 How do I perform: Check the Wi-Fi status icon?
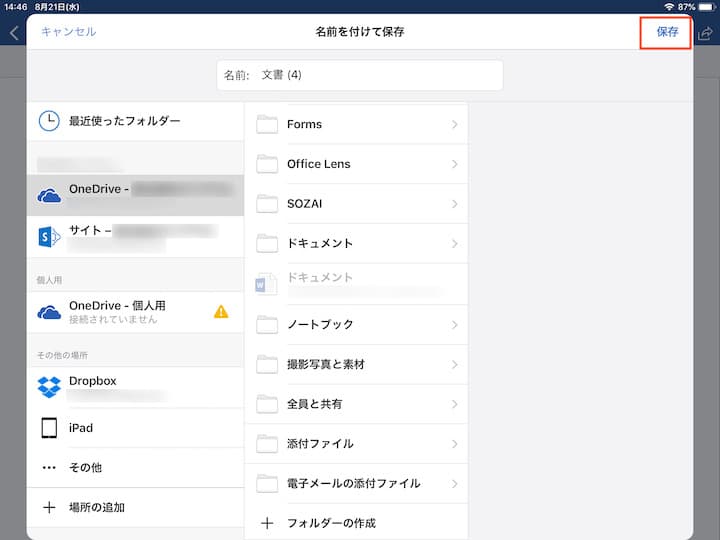(x=669, y=7)
